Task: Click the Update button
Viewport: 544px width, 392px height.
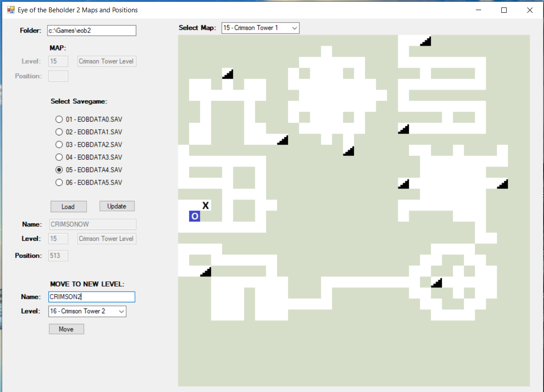Action: pos(117,206)
